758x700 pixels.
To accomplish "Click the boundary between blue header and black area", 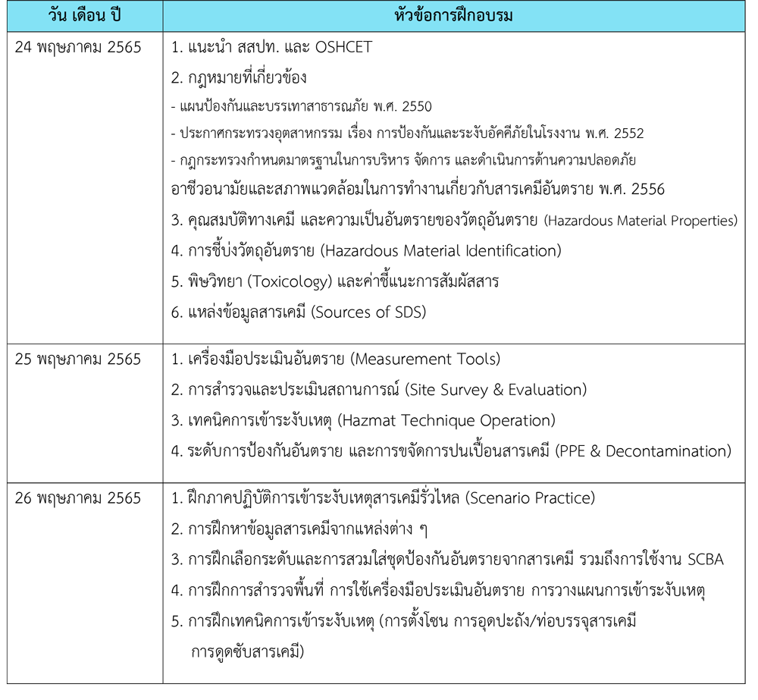I will [379, 32].
